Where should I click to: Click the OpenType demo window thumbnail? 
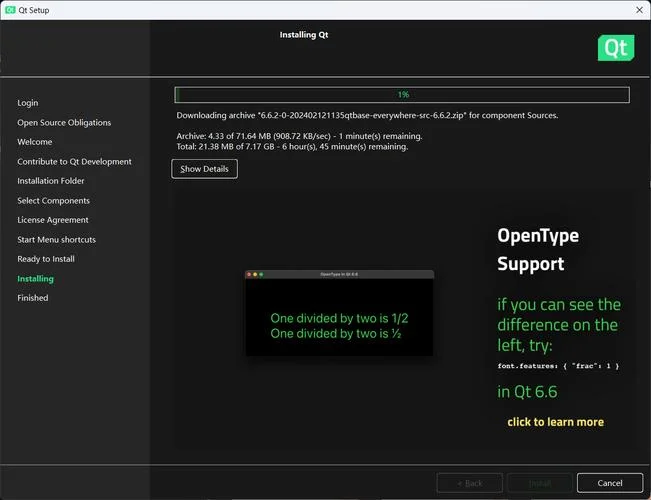pos(339,313)
